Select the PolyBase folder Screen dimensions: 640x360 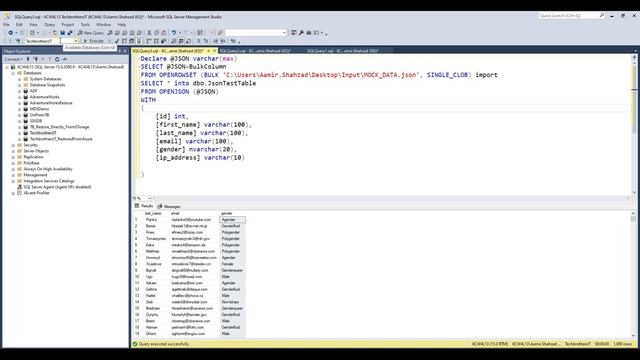(31, 163)
